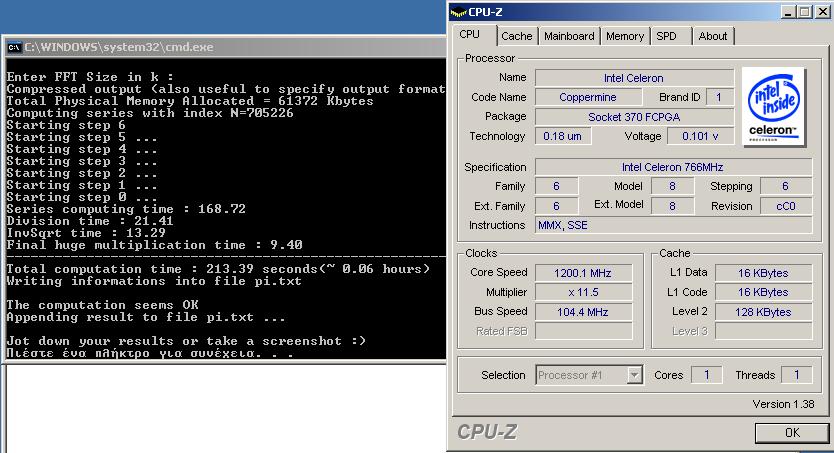Click the L1 Data value 16 KBytes
The width and height of the screenshot is (834, 453).
pyautogui.click(x=764, y=273)
